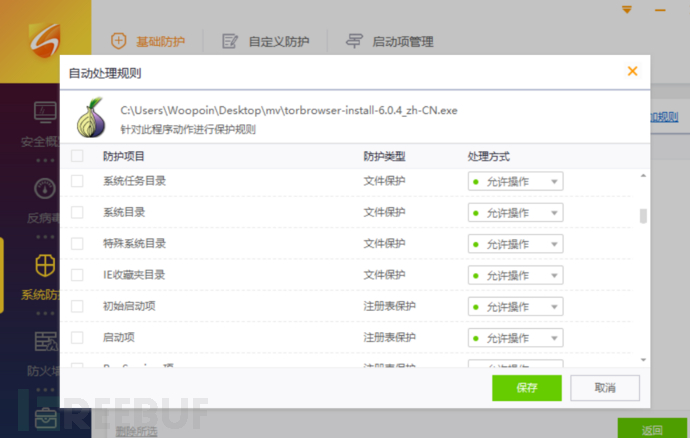Close the 自动处理规则 dialog
The image size is (690, 438).
point(632,71)
